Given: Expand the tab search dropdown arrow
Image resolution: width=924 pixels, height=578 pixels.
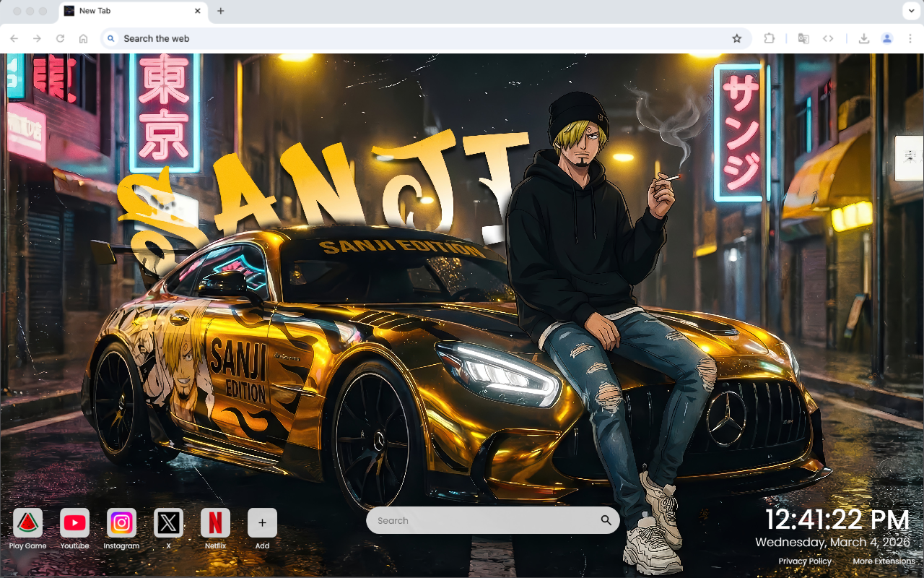Looking at the screenshot, I should (910, 11).
